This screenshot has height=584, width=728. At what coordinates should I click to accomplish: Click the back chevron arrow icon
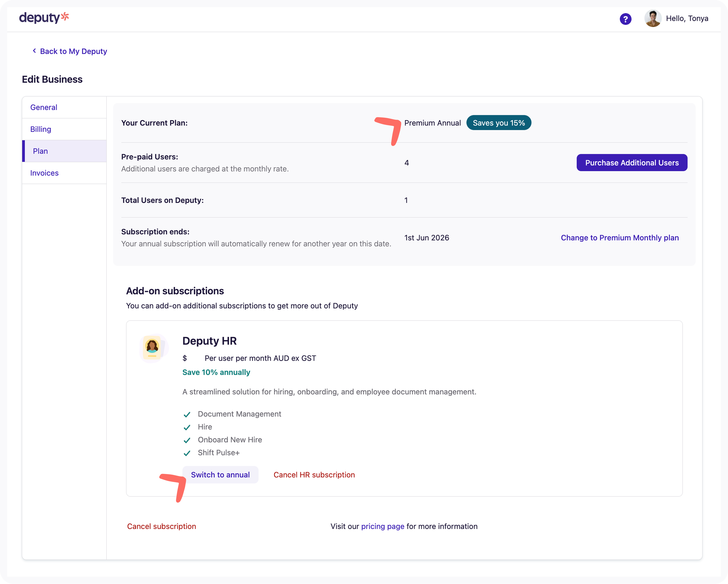click(34, 51)
